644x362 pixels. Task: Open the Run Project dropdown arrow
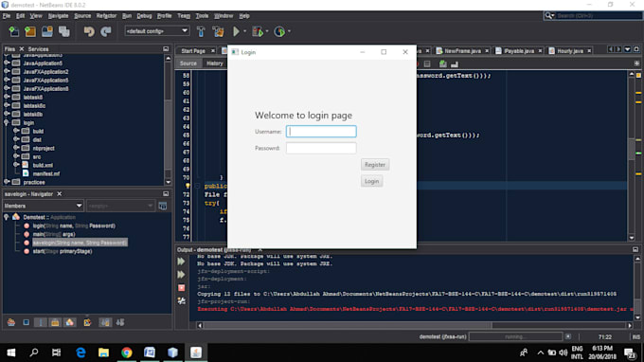[245, 31]
